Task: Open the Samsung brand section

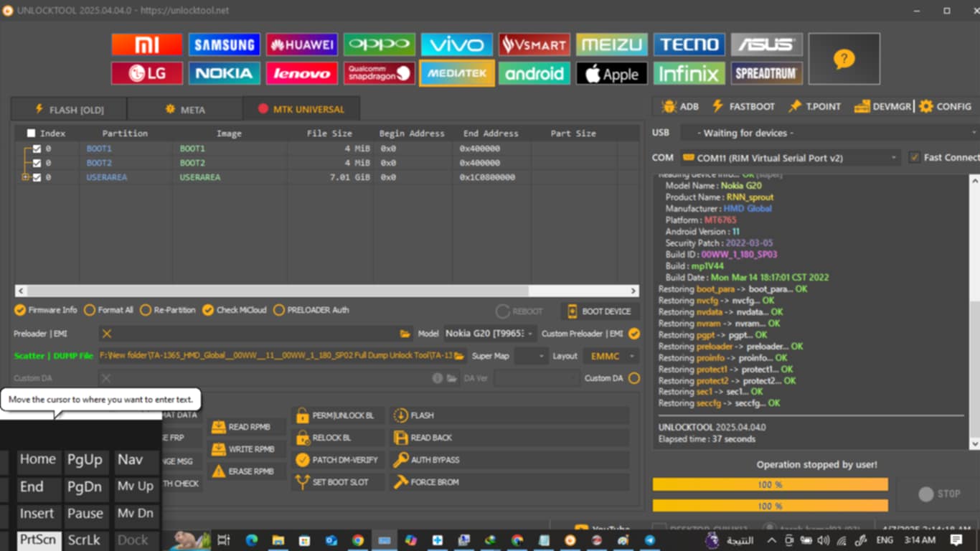Action: coord(224,44)
